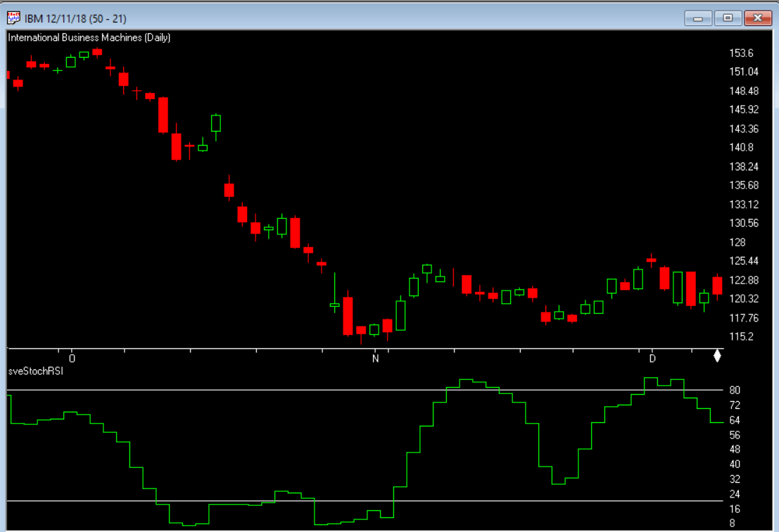Close the IBM chart window
This screenshot has height=532, width=779.
[758, 18]
